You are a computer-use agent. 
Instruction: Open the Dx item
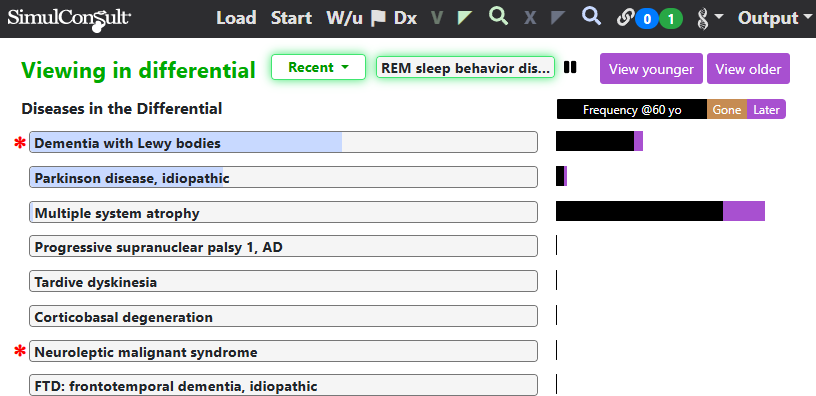(x=405, y=18)
